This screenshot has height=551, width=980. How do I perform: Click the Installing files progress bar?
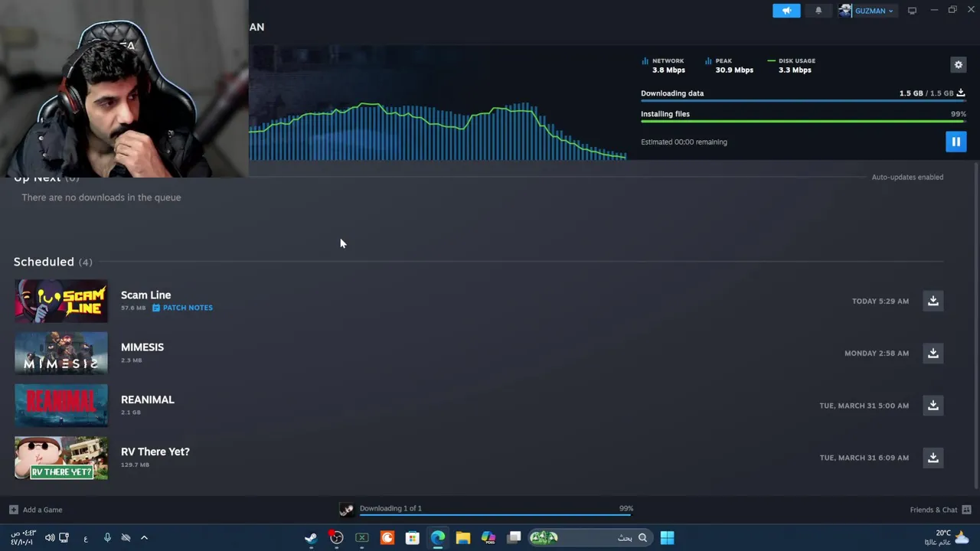click(x=803, y=121)
